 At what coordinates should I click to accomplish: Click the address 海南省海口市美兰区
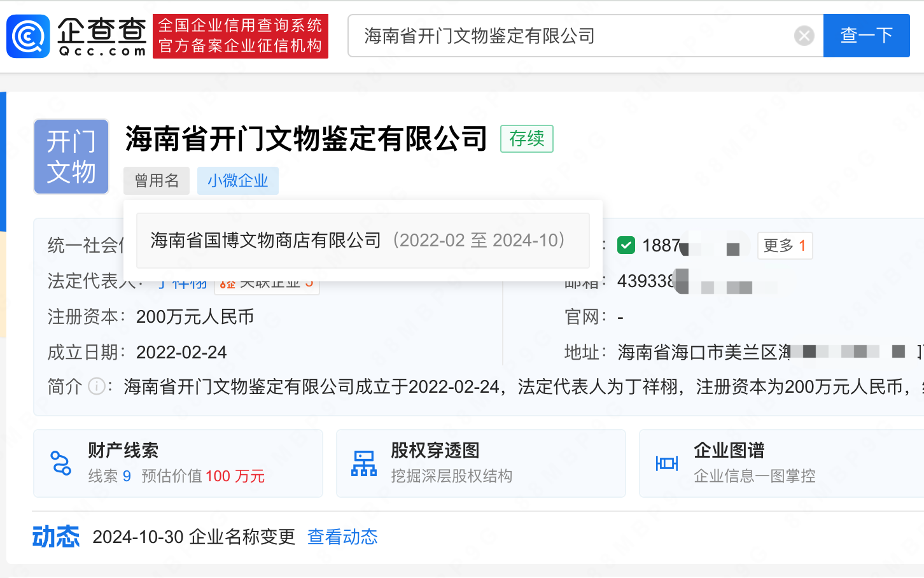tap(704, 352)
